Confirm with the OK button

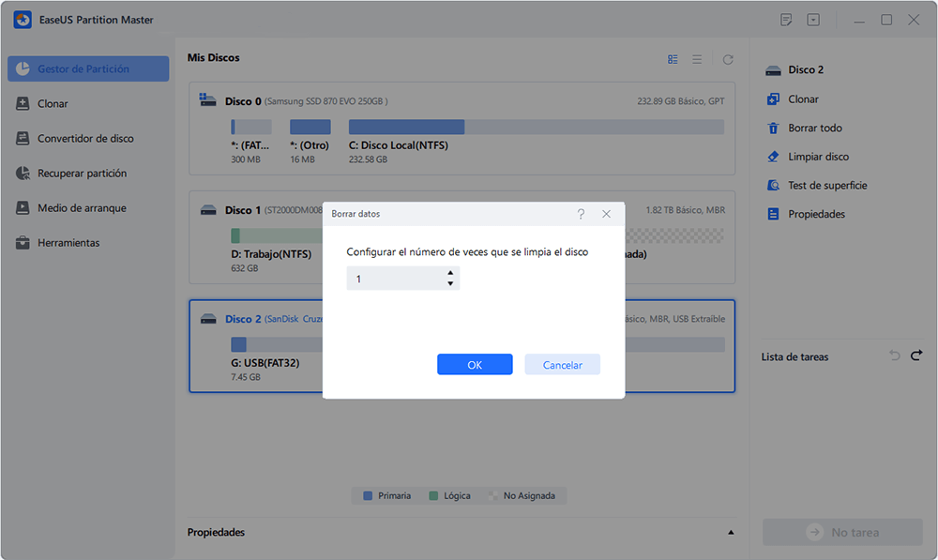(x=475, y=364)
